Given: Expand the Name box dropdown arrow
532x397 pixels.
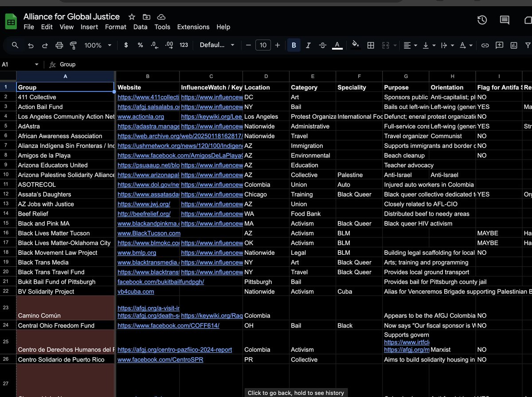Looking at the screenshot, I should tap(36, 65).
